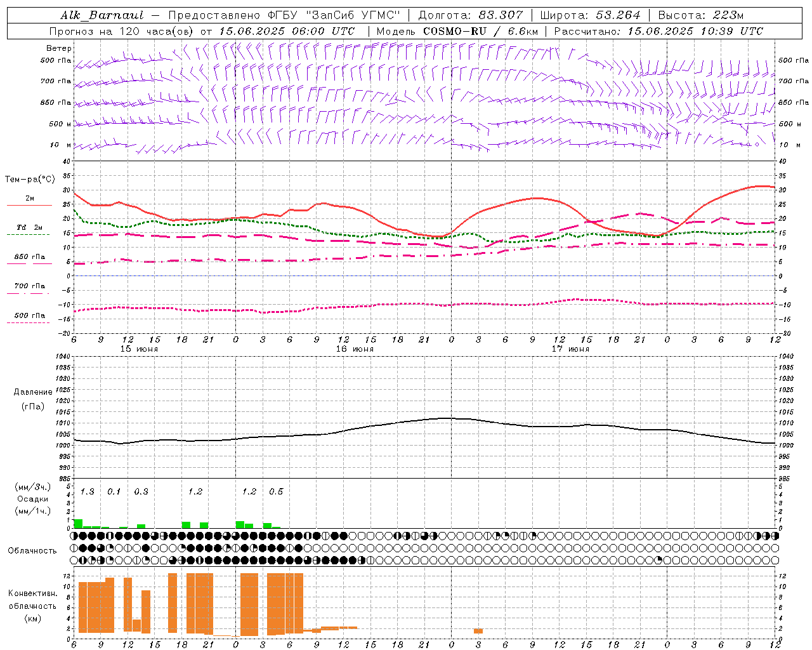Click the 0.3 precipitation amount label
This screenshot has width=812, height=650.
pyautogui.click(x=141, y=492)
